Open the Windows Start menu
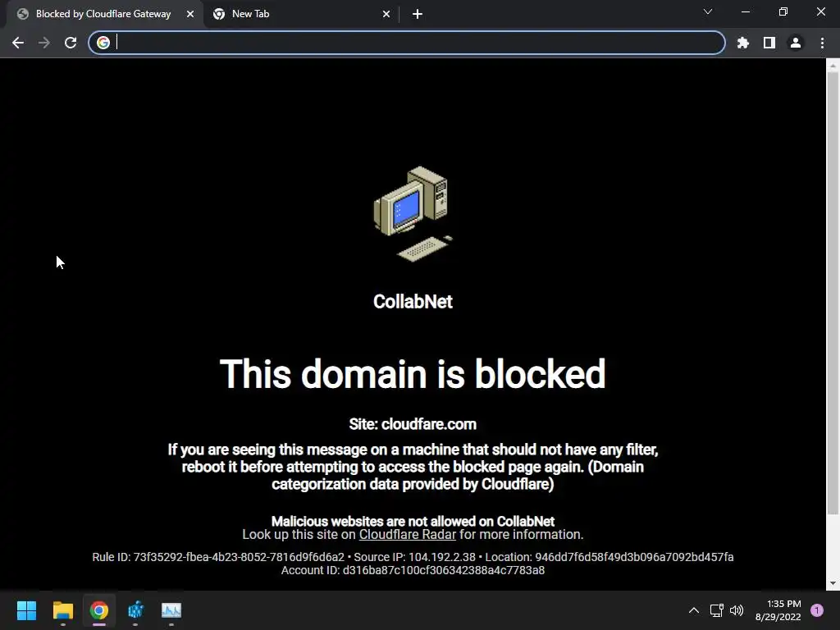Image resolution: width=840 pixels, height=630 pixels. click(x=26, y=610)
